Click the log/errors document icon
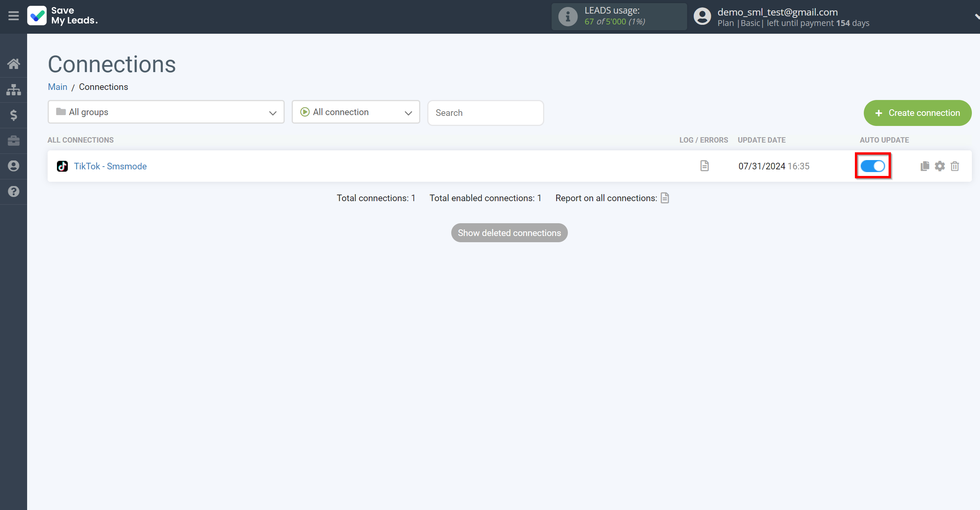This screenshot has width=980, height=510. point(705,165)
